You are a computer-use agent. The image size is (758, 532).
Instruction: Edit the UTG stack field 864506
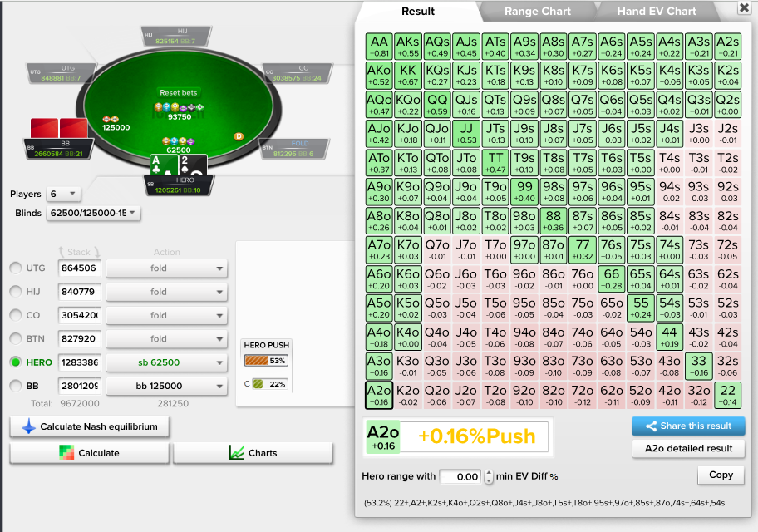pos(79,268)
